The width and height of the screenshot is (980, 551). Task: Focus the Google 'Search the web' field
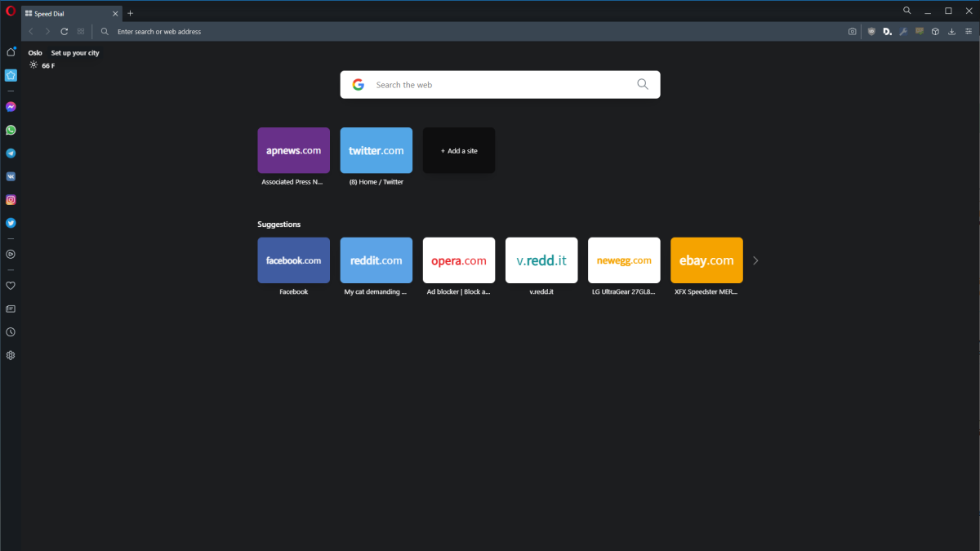pos(502,85)
